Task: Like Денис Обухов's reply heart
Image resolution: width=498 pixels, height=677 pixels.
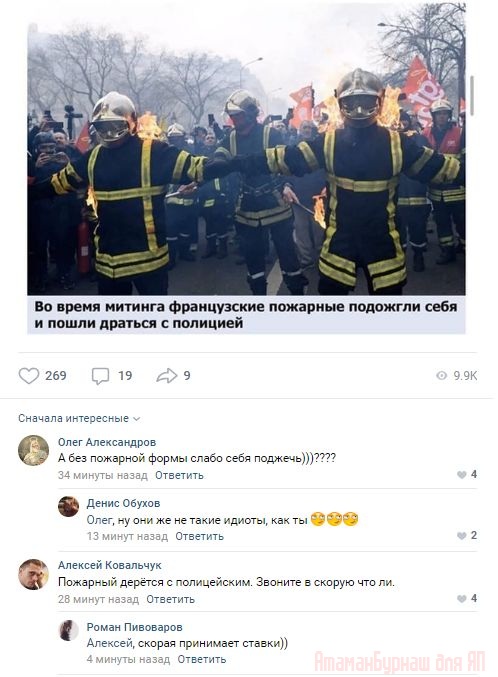Action: (x=462, y=536)
